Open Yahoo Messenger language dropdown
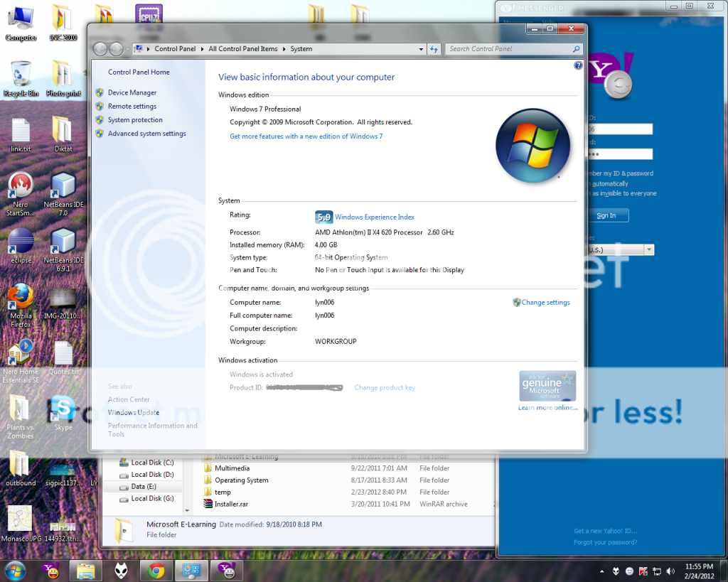 point(649,249)
